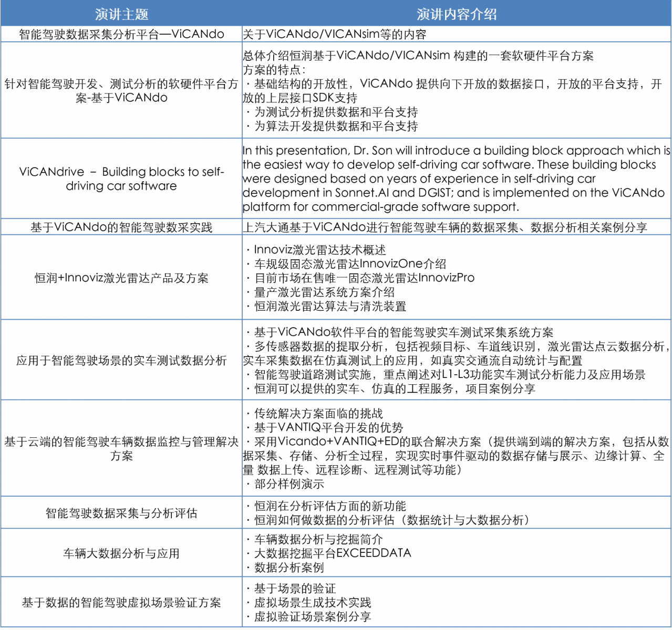Screen dimensions: 672x630
Task: Click the header cell "演讲内容介绍"
Action: point(457,14)
